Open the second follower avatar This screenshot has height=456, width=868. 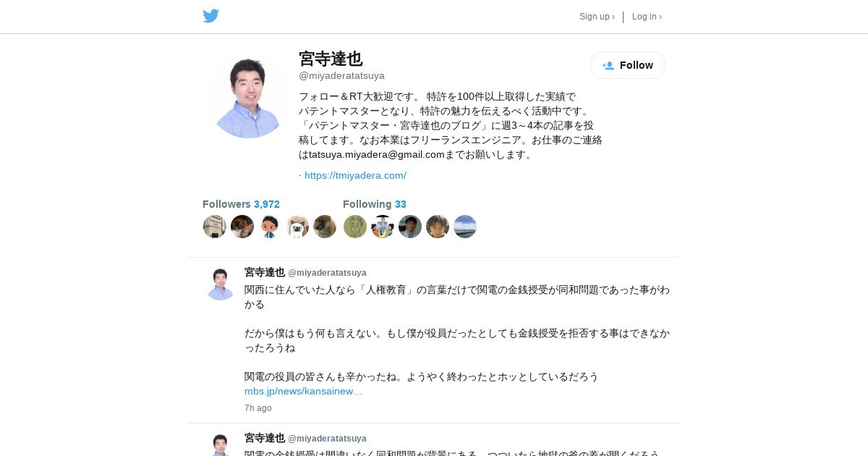(x=242, y=227)
